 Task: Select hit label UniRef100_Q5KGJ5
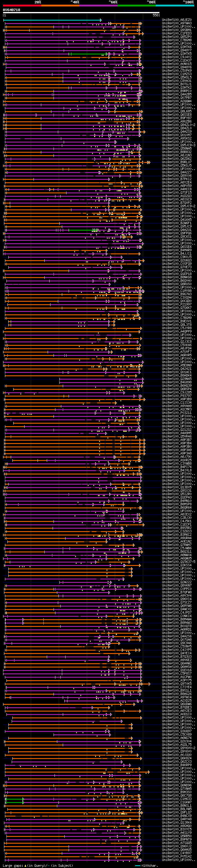pyautogui.click(x=177, y=165)
